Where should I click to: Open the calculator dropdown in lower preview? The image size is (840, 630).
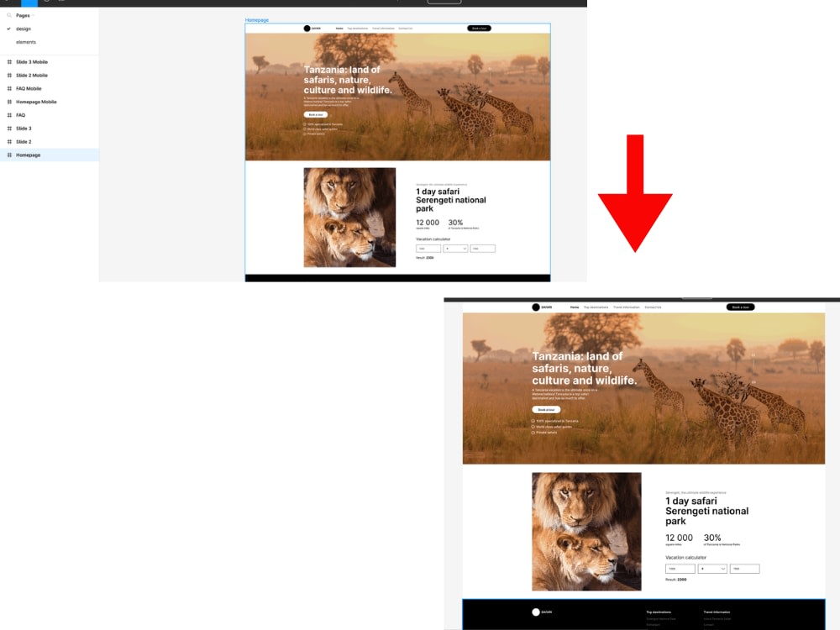[x=712, y=569]
